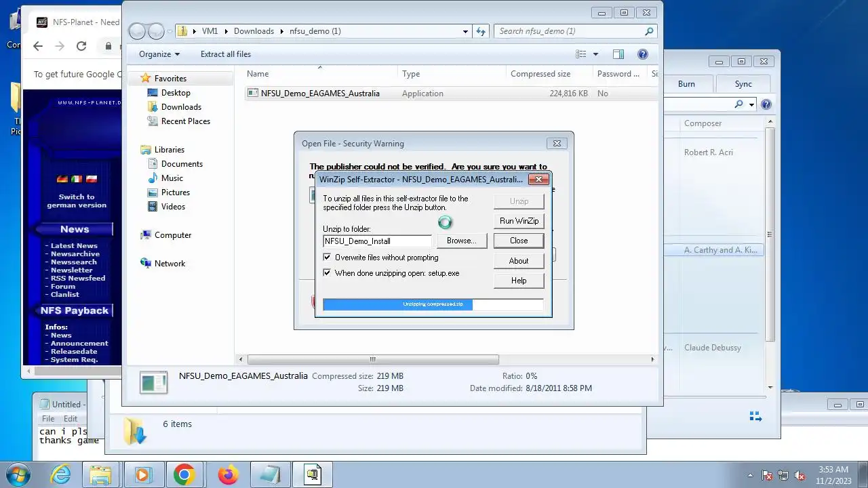Click the unzipping progress bar
Image resolution: width=868 pixels, height=488 pixels.
click(433, 304)
